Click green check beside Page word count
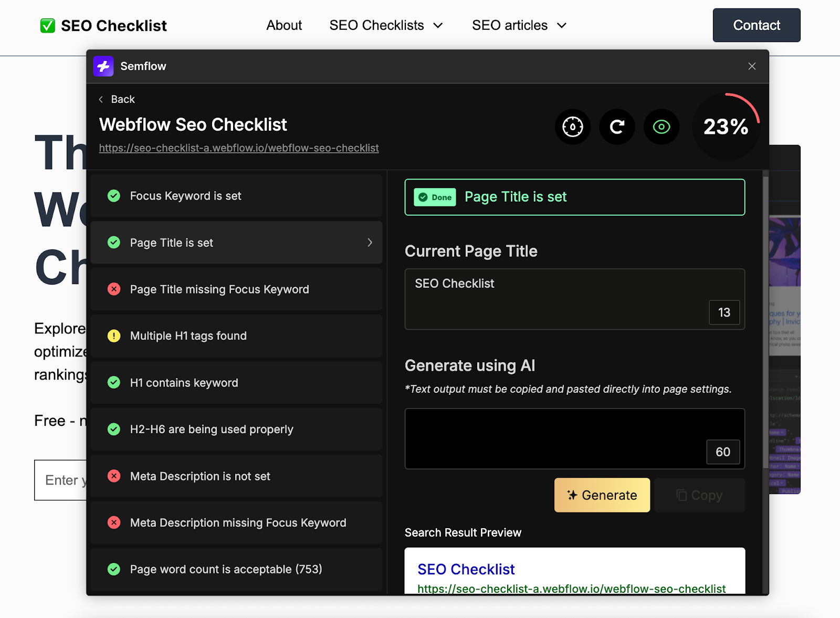The height and width of the screenshot is (618, 840). coord(114,570)
